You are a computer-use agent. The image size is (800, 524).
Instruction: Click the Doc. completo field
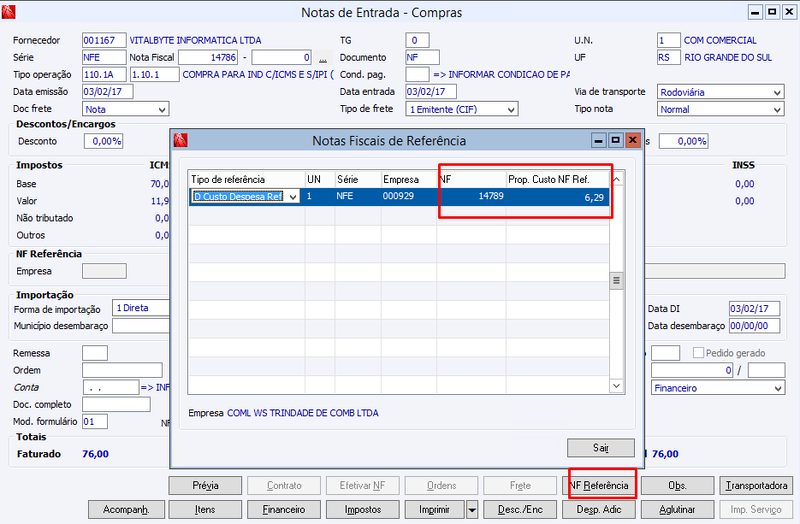116,405
